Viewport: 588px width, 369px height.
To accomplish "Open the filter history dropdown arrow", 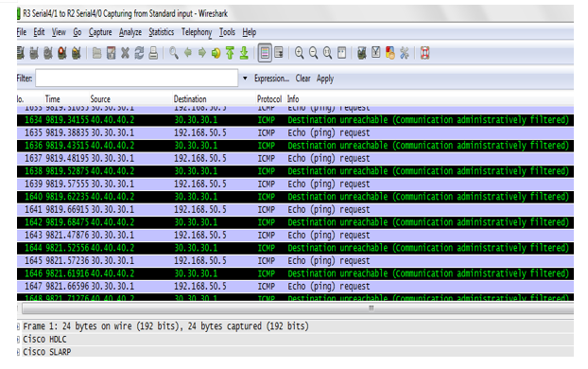I will [x=245, y=79].
